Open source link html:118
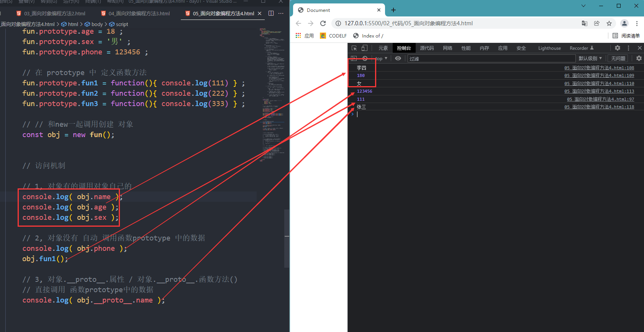Viewport: 644px width, 332px height. [599, 107]
